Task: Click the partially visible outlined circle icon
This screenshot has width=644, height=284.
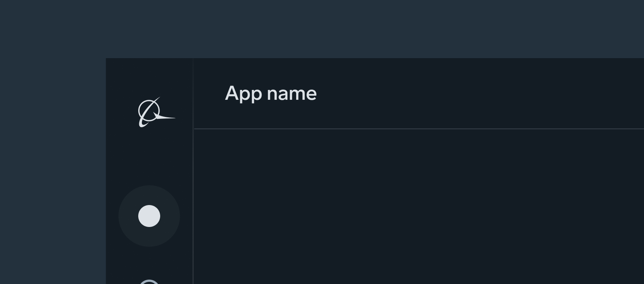Action: tap(149, 282)
